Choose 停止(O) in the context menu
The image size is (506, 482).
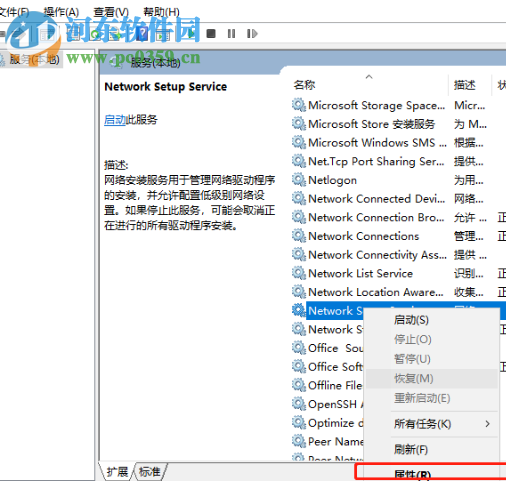pyautogui.click(x=432, y=339)
